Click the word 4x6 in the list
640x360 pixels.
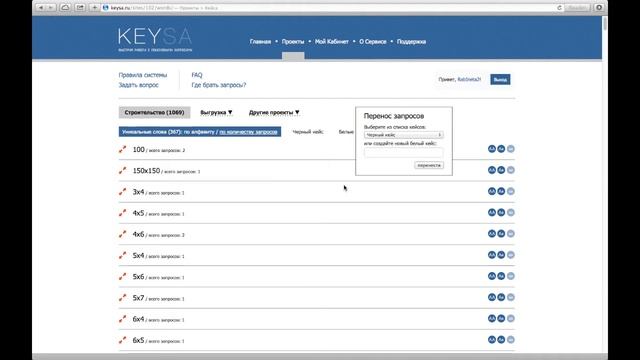138,234
